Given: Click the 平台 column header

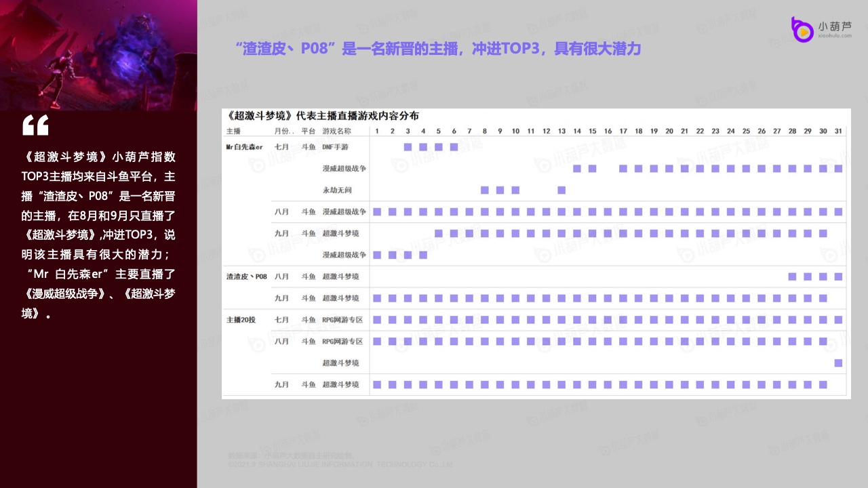Looking at the screenshot, I should 309,131.
